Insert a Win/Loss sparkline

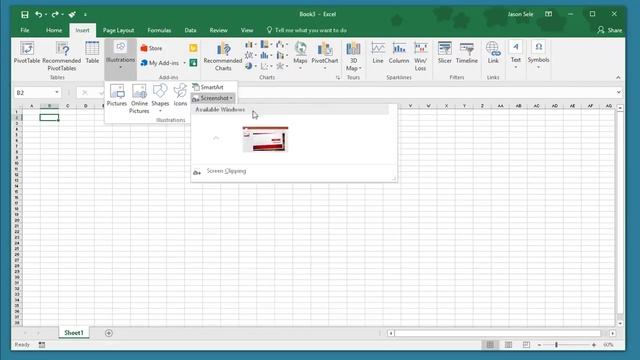click(x=420, y=56)
